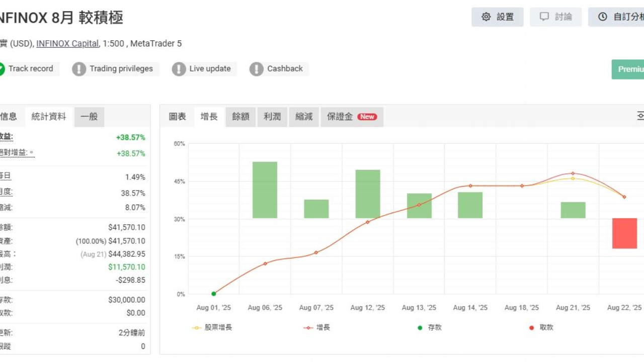The width and height of the screenshot is (644, 362).
Task: Click the Aug 21 green profit bar
Action: click(x=573, y=210)
